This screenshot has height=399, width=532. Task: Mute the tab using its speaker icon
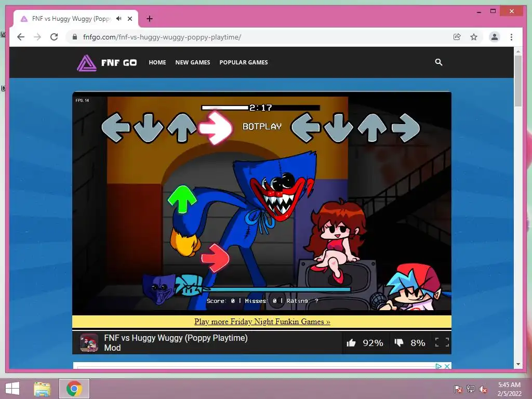[x=119, y=19]
